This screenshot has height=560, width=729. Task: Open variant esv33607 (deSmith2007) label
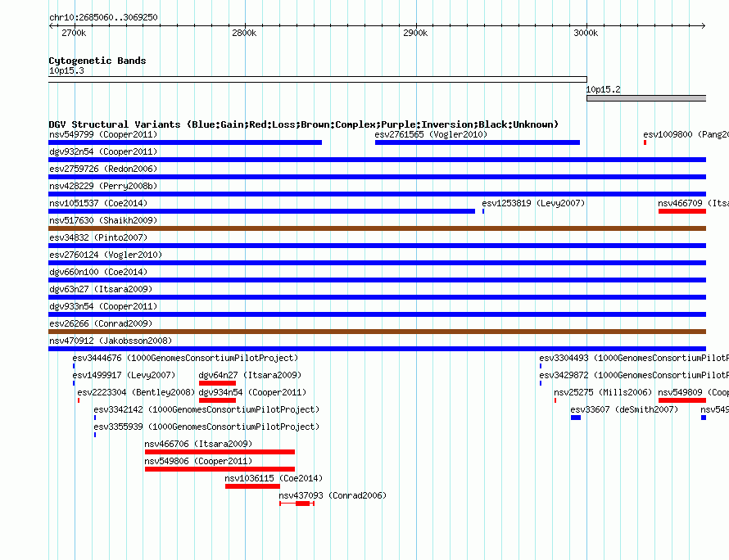tap(624, 409)
